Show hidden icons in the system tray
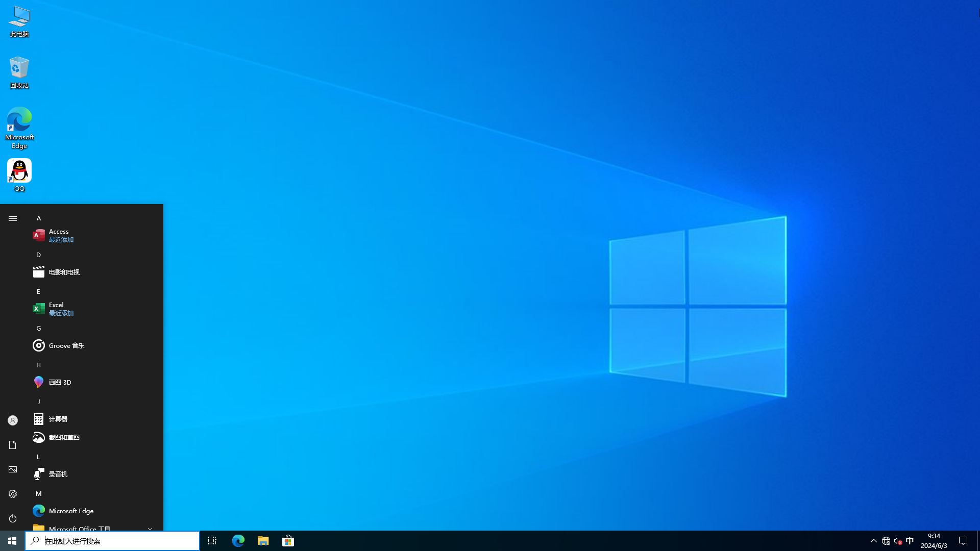The width and height of the screenshot is (980, 551). pyautogui.click(x=873, y=540)
